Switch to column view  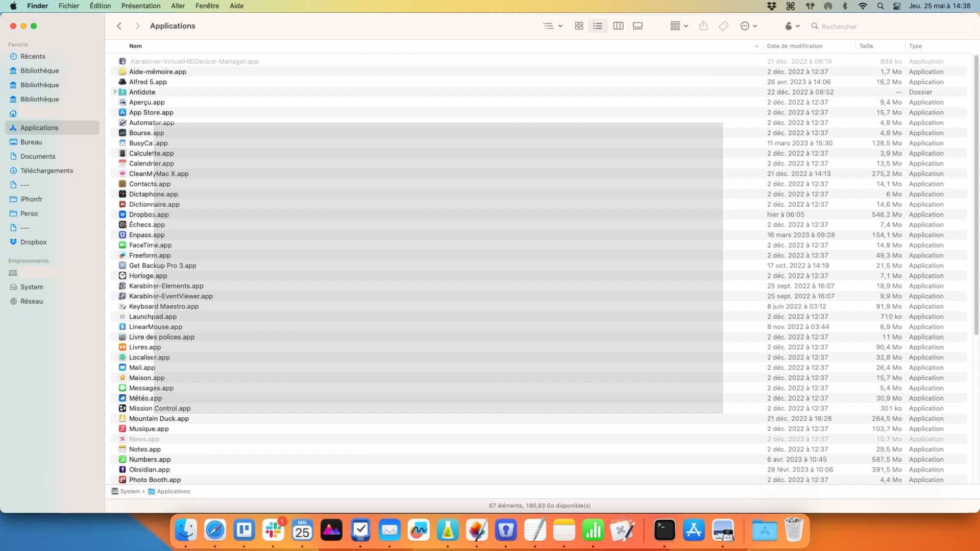click(618, 26)
